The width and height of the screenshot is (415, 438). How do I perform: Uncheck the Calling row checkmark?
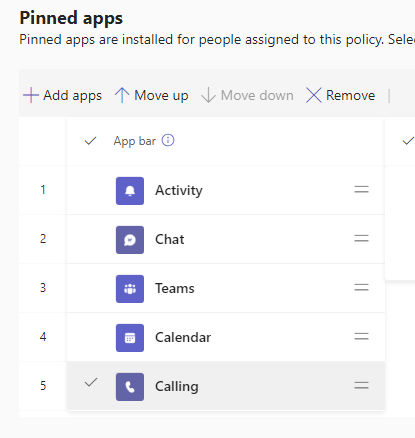tap(91, 382)
